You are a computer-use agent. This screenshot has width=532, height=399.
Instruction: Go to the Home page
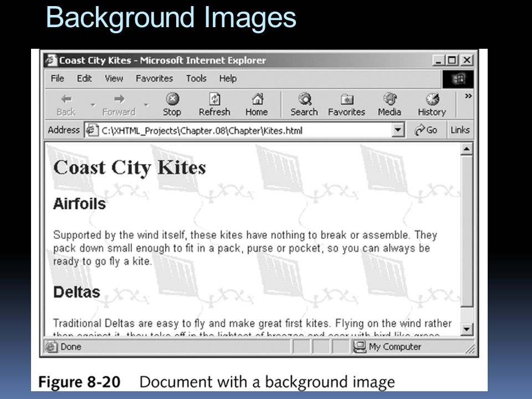click(257, 105)
